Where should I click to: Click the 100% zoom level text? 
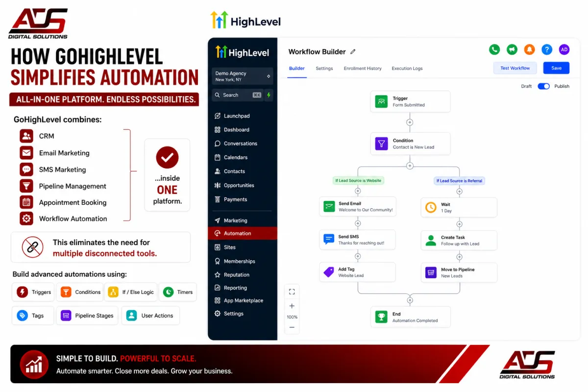292,317
